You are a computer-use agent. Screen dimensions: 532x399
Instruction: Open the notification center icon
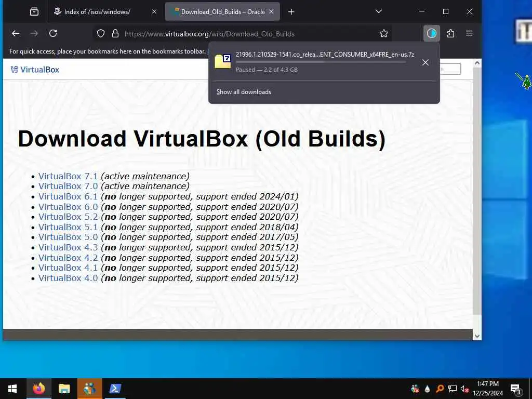click(516, 389)
